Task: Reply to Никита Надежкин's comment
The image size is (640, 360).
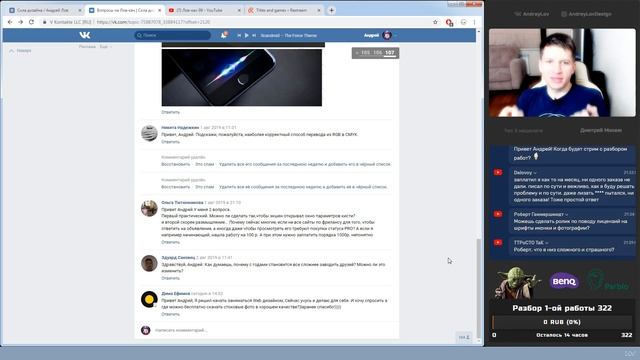Action: 170,142
